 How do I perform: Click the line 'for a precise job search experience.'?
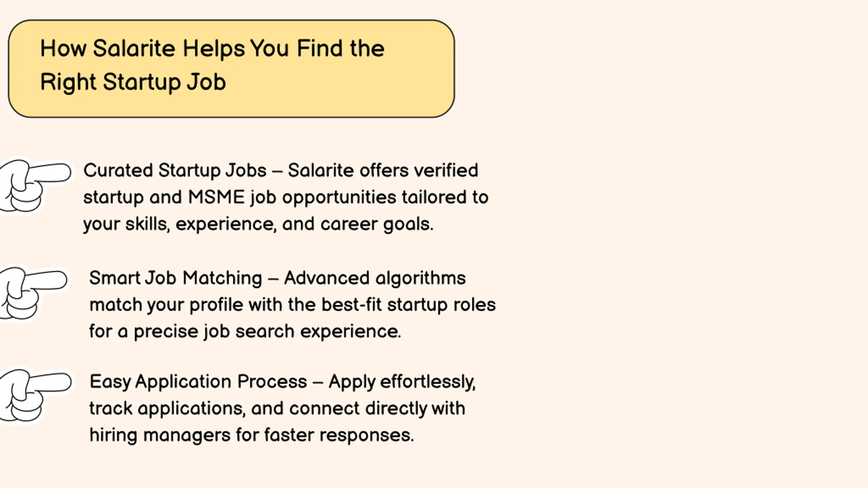coord(245,331)
